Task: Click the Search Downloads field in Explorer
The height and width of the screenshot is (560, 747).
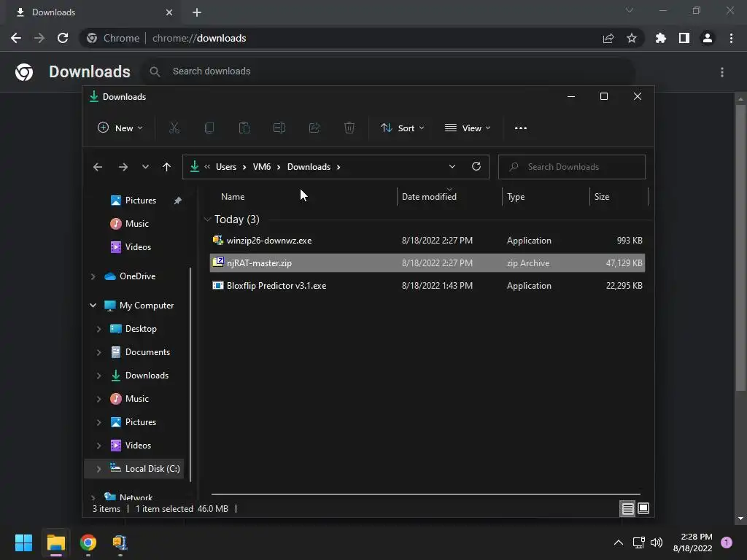Action: 572,167
